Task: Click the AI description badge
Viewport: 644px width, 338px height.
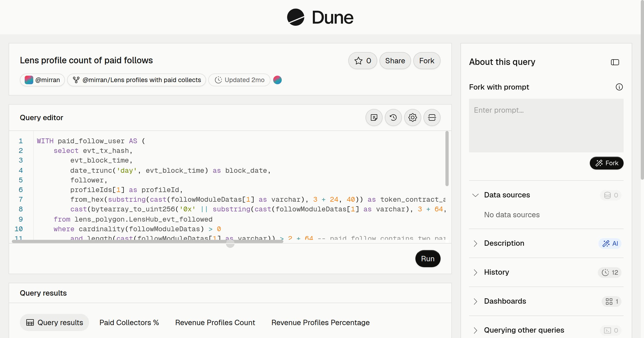Action: click(x=610, y=243)
